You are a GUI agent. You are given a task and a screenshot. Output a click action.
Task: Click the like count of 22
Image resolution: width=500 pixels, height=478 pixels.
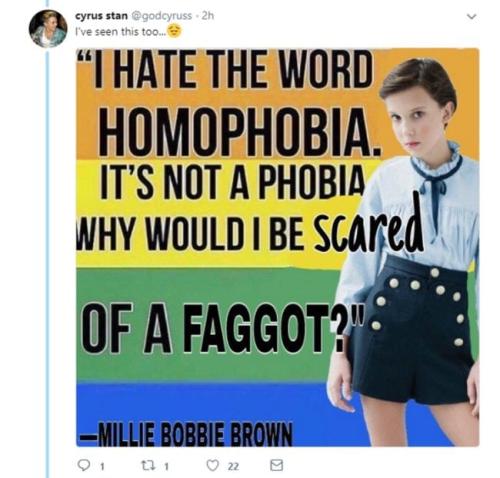(x=233, y=466)
